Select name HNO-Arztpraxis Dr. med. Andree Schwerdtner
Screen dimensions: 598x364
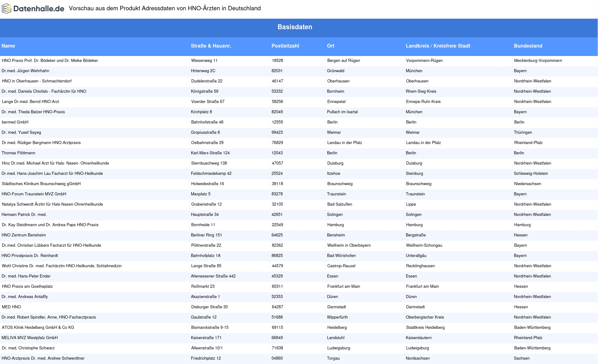click(43, 358)
